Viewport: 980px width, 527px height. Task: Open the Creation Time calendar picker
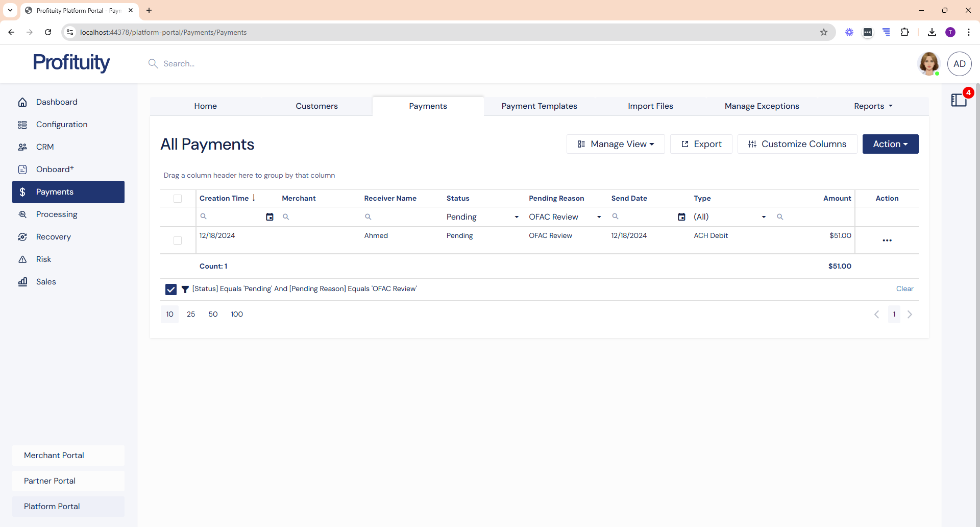[269, 217]
